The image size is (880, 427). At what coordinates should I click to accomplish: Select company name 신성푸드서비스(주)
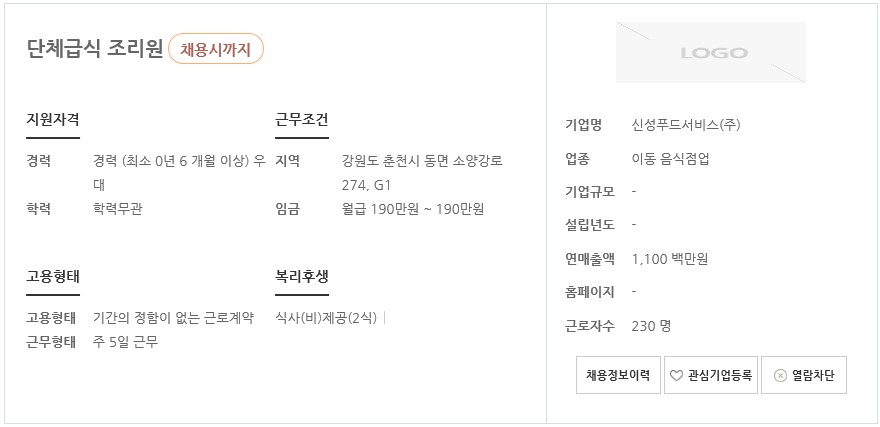click(686, 125)
